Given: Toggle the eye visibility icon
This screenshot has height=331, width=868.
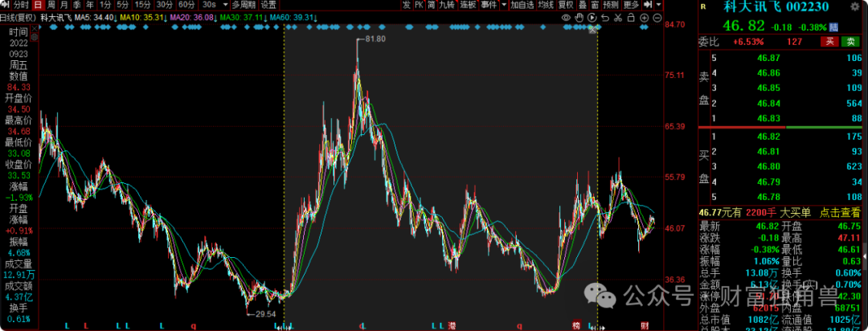Looking at the screenshot, I should coord(566,18).
